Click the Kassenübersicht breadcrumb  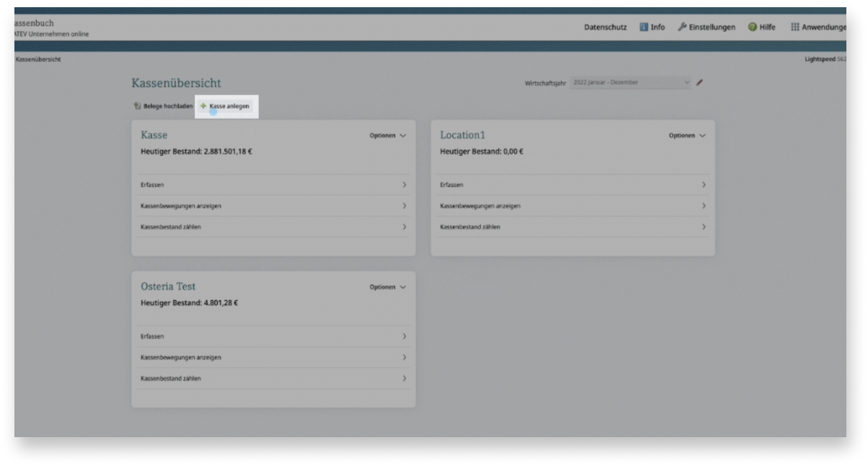pos(37,59)
